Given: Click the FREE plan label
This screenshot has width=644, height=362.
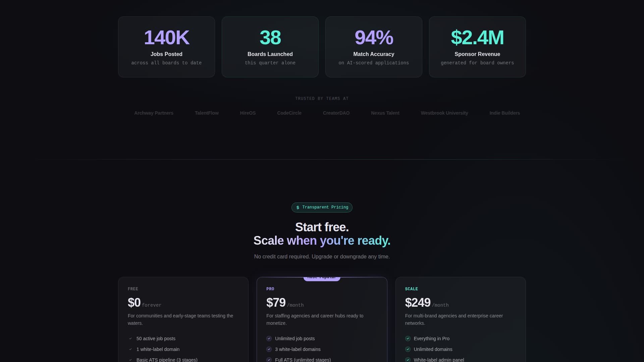Looking at the screenshot, I should pos(133,289).
